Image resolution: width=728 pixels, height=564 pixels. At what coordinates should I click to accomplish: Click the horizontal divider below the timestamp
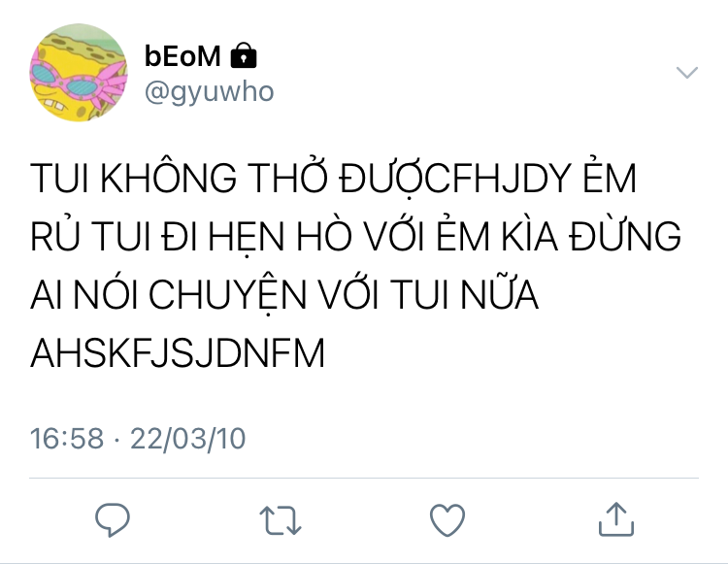[x=364, y=478]
